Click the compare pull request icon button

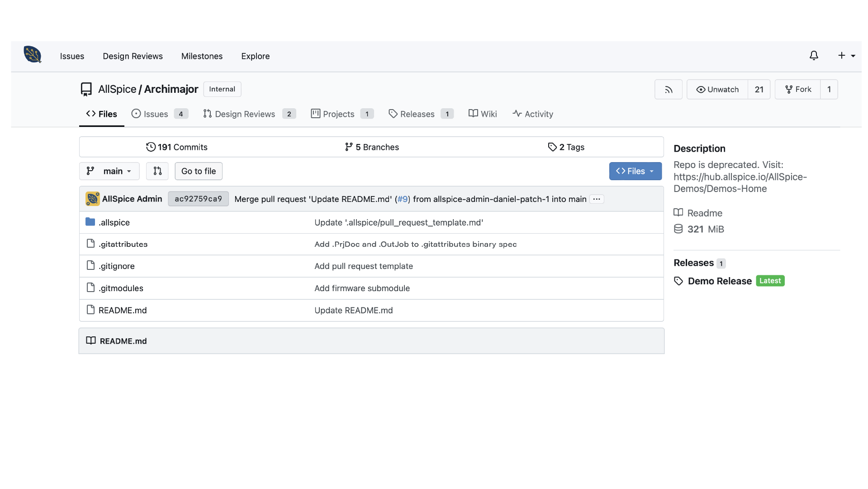pos(157,171)
